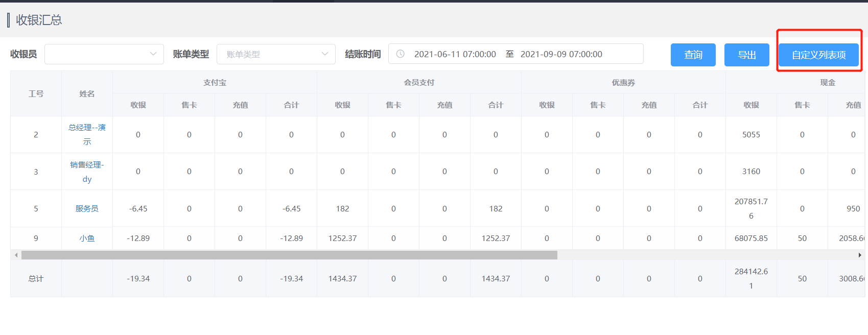
Task: Open the 账单类型 bill type dropdown
Action: tap(276, 54)
